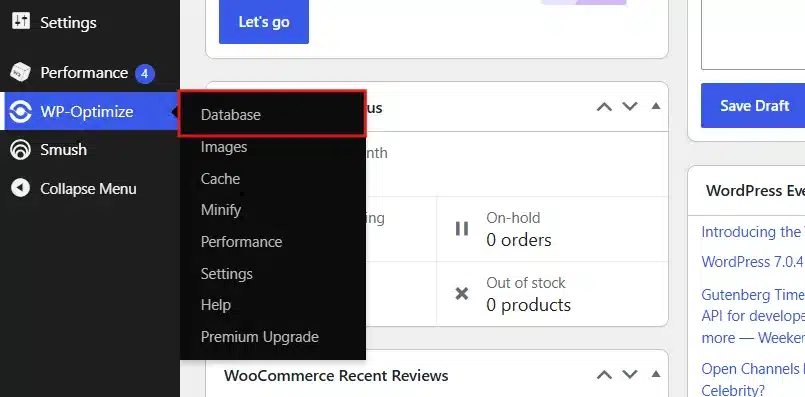Image resolution: width=805 pixels, height=397 pixels.
Task: Click the On-hold 0 orders entry
Action: (x=552, y=229)
